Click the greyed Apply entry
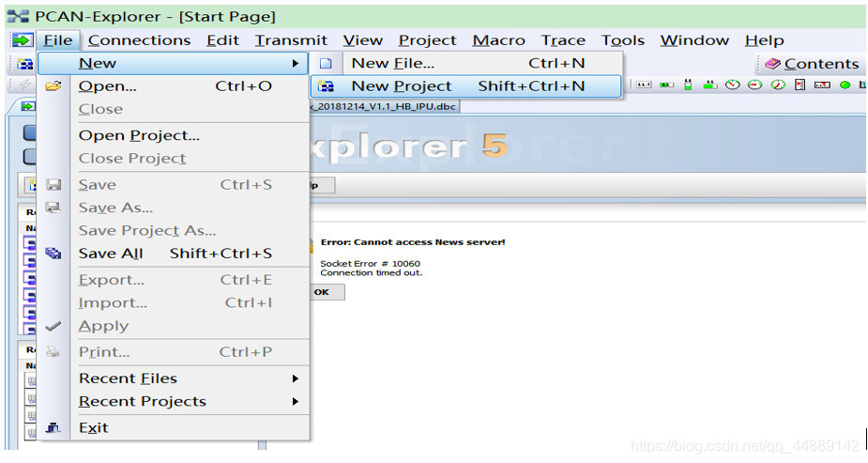Image resolution: width=868 pixels, height=463 pixels. pyautogui.click(x=174, y=326)
